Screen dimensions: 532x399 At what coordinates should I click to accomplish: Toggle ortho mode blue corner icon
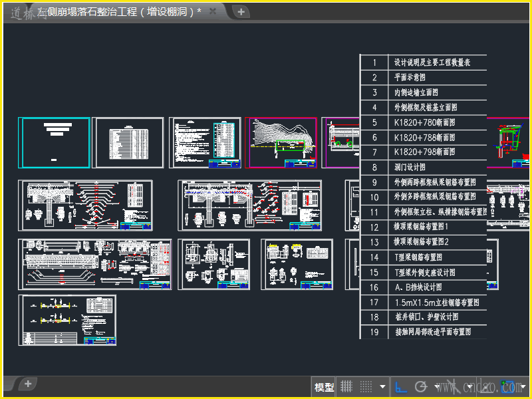tap(401, 387)
